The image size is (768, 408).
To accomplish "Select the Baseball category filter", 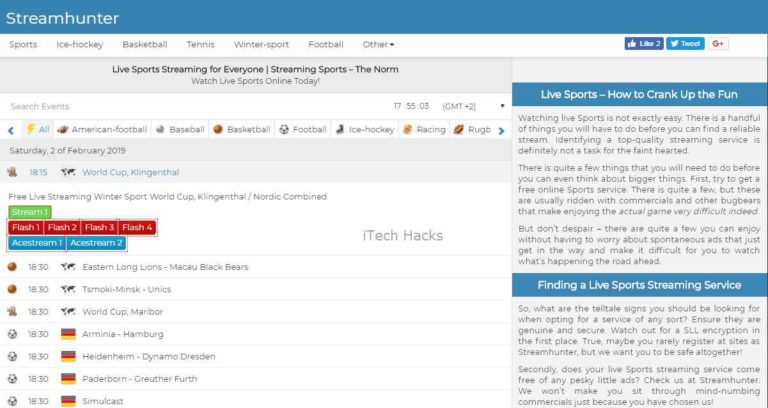I will click(x=179, y=129).
